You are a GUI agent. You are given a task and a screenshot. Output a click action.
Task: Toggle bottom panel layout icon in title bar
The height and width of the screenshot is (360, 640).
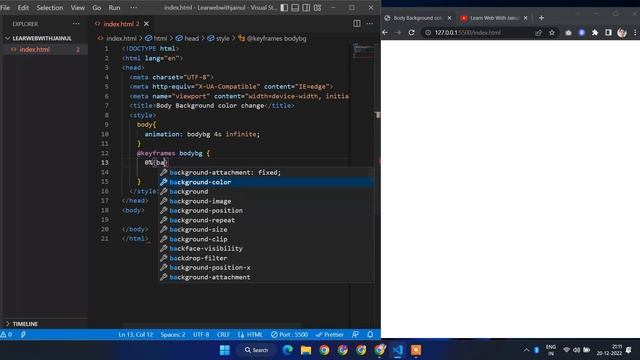(295, 8)
